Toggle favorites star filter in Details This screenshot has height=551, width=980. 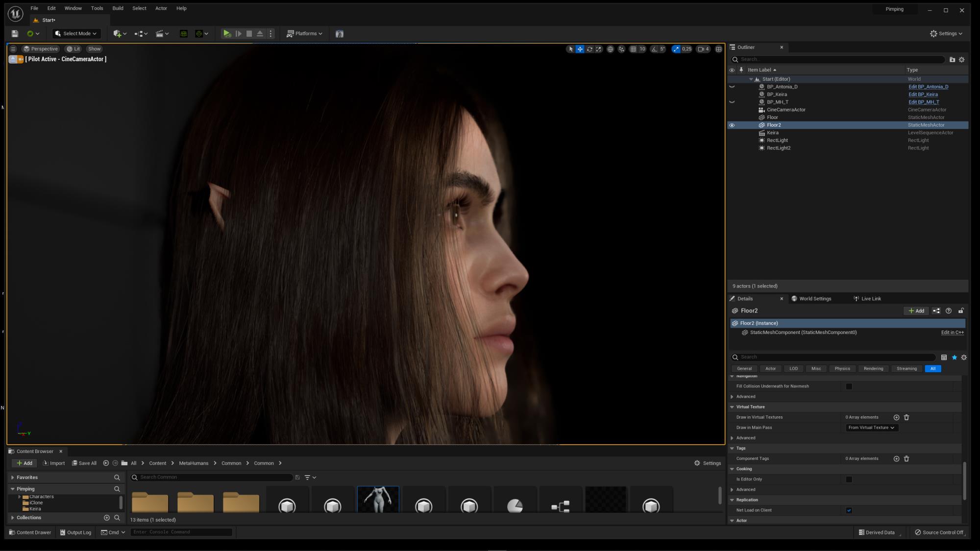pyautogui.click(x=954, y=358)
